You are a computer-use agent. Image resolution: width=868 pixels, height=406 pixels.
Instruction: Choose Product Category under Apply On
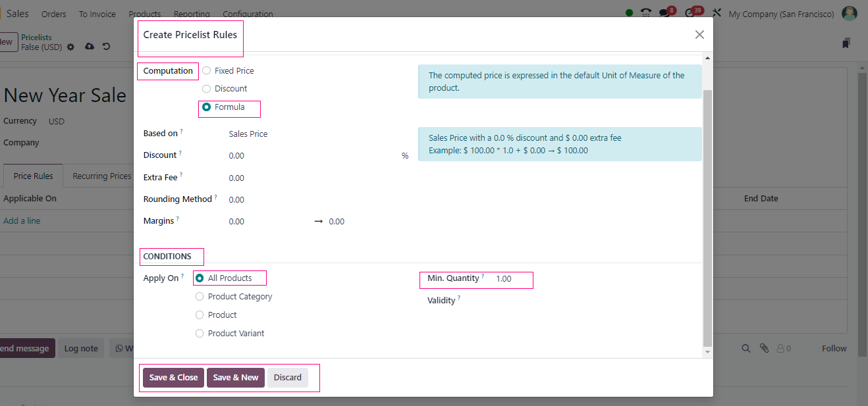(x=200, y=297)
